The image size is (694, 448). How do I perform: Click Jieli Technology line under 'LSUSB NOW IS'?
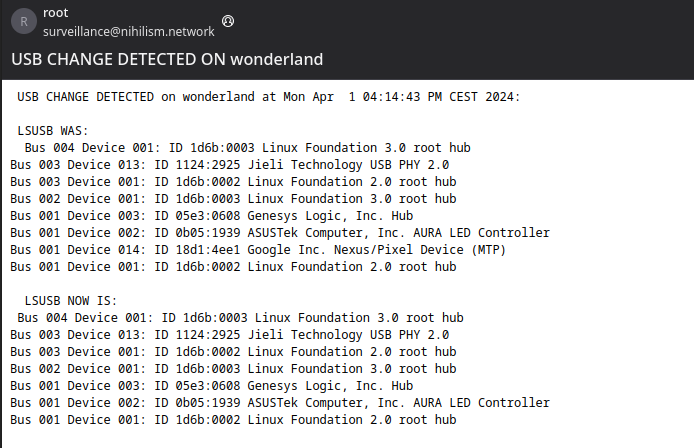229,335
